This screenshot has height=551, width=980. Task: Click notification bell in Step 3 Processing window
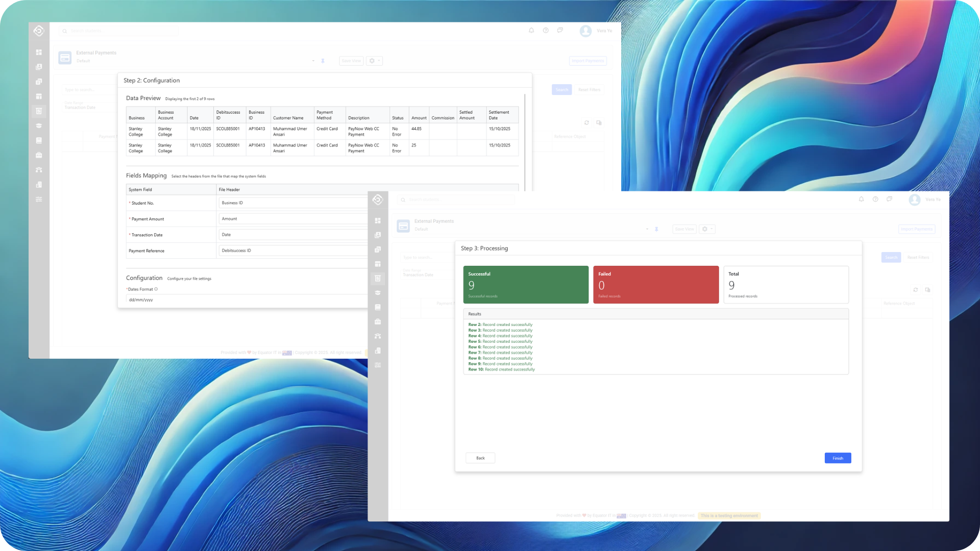(861, 199)
